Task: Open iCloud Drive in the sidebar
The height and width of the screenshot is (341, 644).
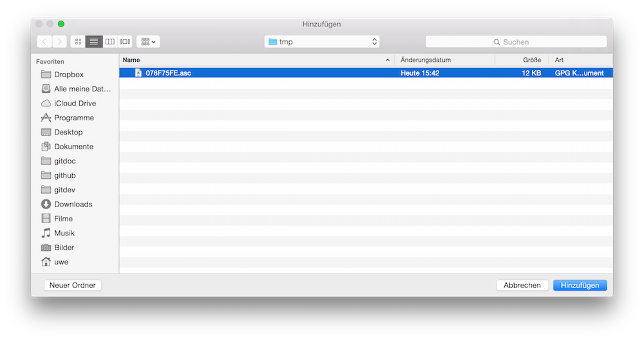Action: [x=75, y=103]
